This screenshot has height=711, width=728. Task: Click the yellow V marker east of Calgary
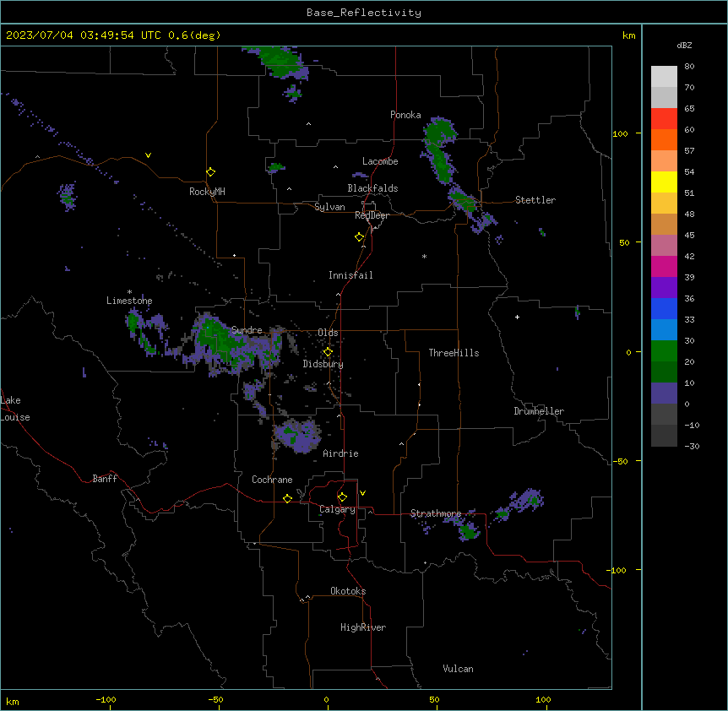click(x=362, y=493)
